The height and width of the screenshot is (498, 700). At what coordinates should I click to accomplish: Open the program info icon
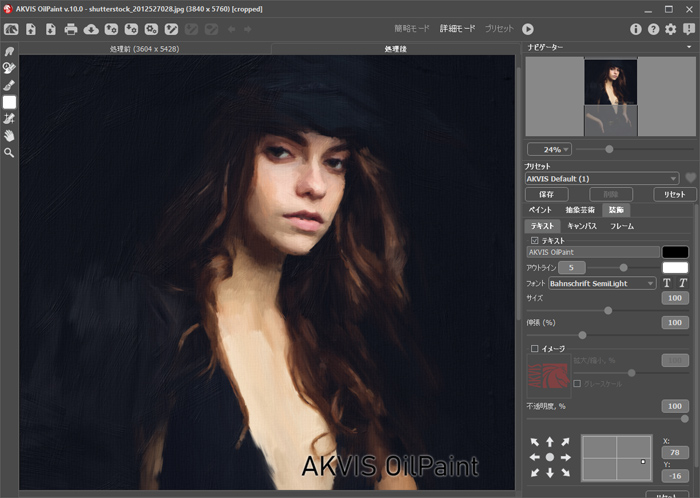[x=636, y=29]
